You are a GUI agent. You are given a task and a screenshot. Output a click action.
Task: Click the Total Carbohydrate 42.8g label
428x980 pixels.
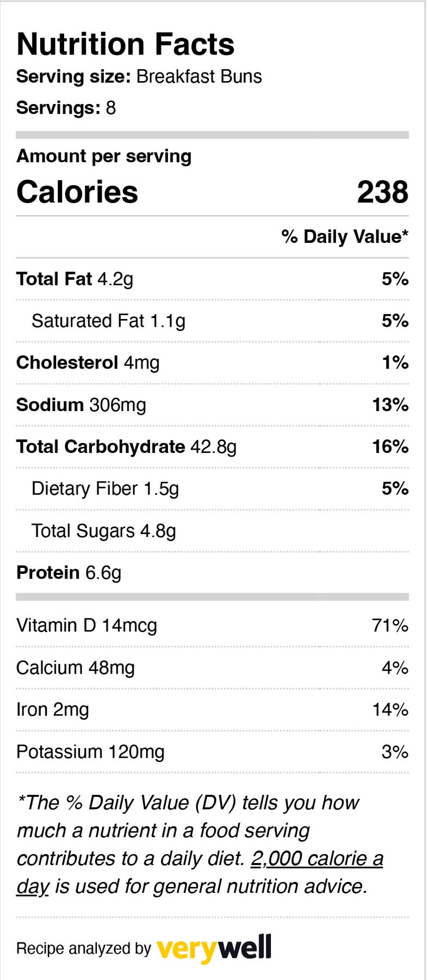127,447
